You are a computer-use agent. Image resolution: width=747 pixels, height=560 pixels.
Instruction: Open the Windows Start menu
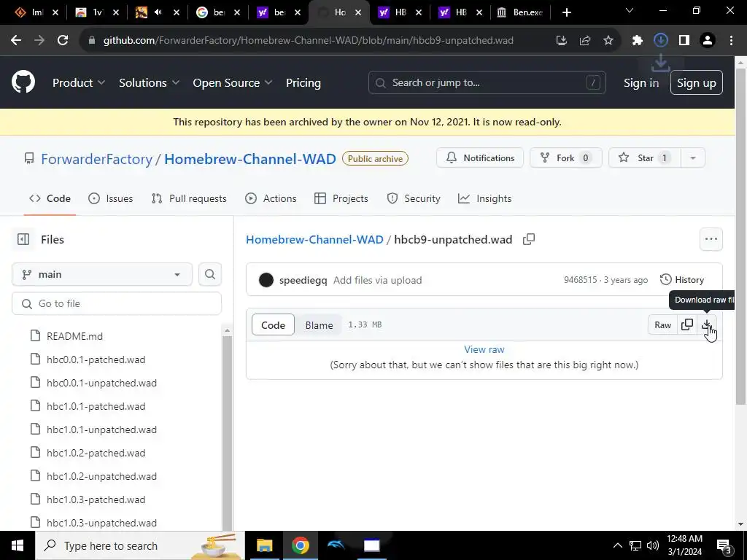point(18,545)
